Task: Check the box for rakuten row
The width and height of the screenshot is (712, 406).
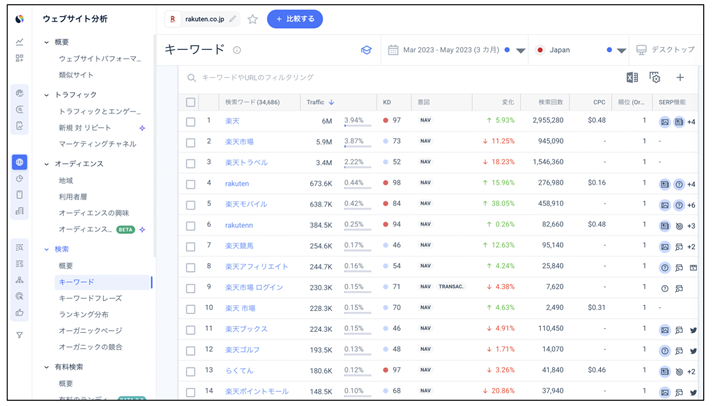Action: [x=191, y=184]
